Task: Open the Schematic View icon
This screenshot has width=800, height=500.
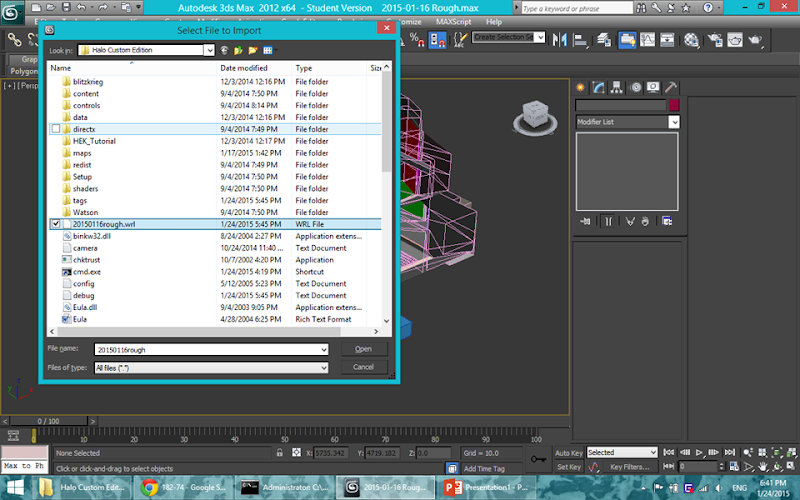Action: pyautogui.click(x=667, y=40)
